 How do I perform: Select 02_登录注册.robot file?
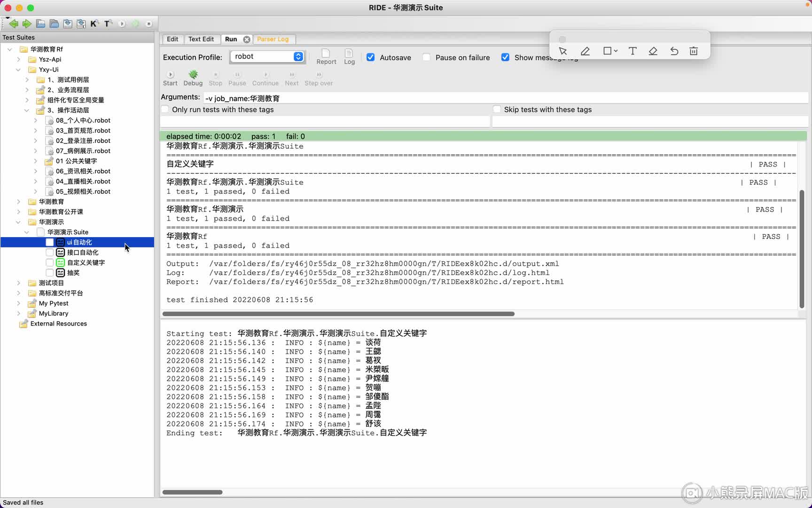[83, 141]
